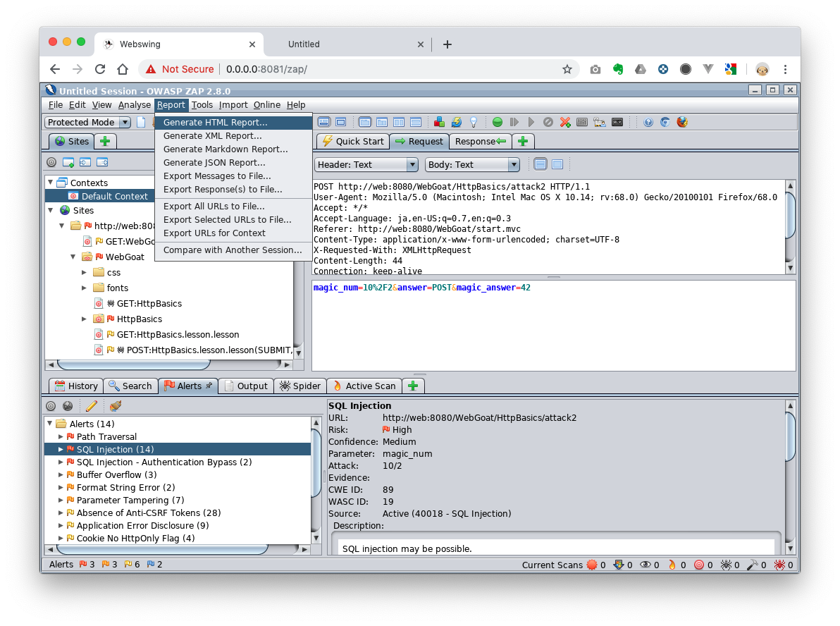Click the New Context icon with green plus
Screen dimensions: 840x626
click(x=68, y=162)
